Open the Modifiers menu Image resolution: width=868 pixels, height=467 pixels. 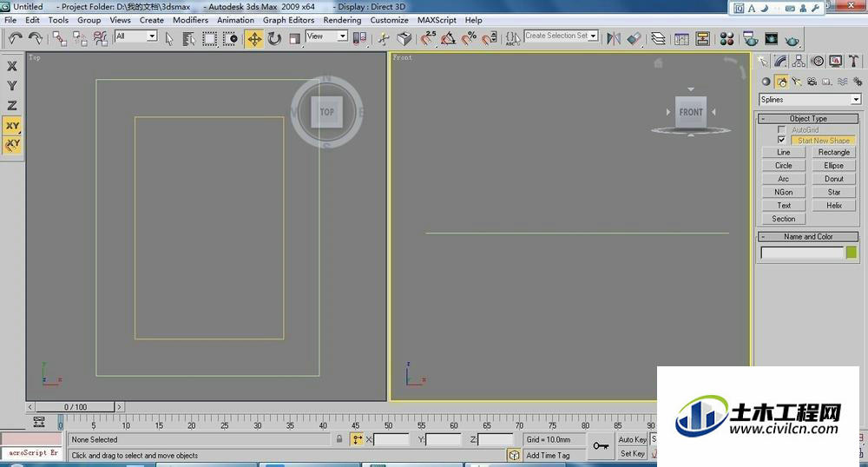[190, 20]
